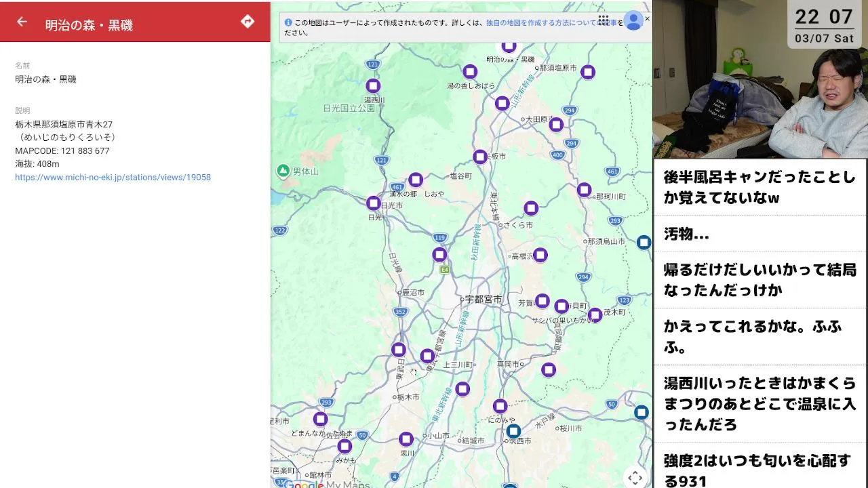
Task: Select the 湧水の郷 しおや marker
Action: click(416, 180)
